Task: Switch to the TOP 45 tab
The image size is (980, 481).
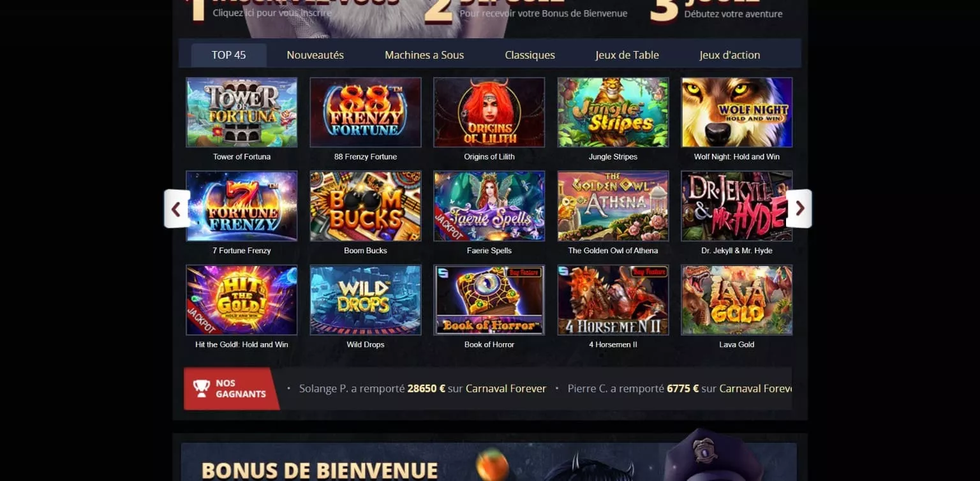Action: 228,55
